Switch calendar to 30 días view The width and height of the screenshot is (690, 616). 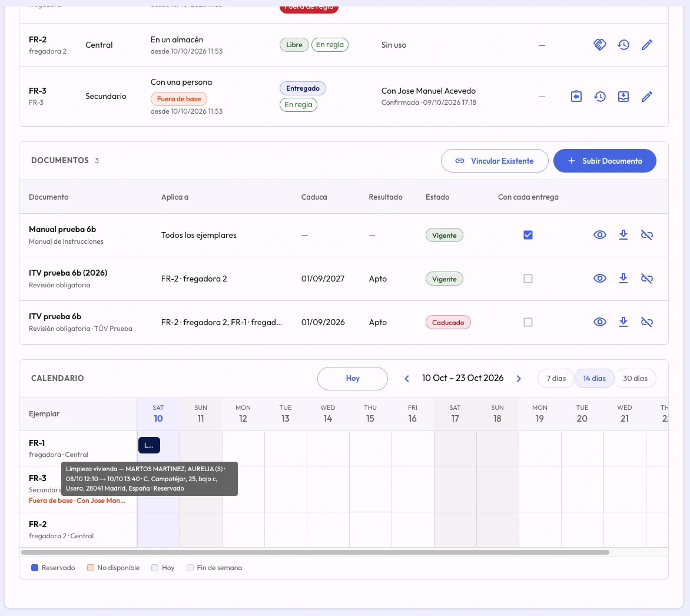click(x=635, y=379)
